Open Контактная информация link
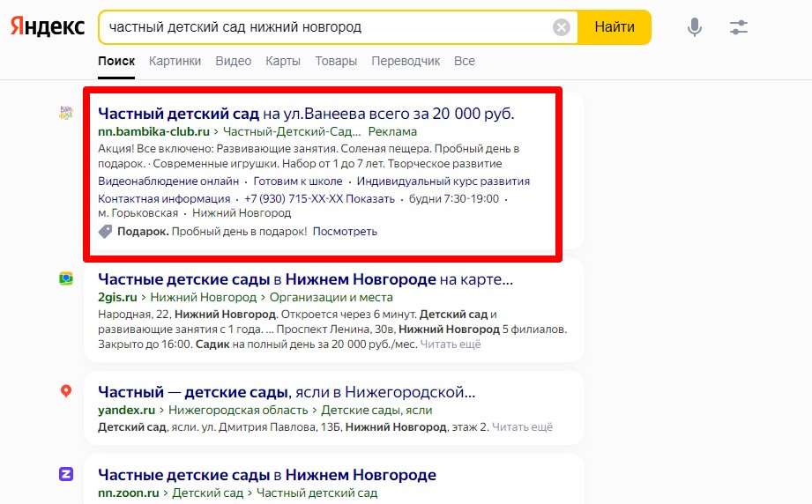 pyautogui.click(x=164, y=199)
